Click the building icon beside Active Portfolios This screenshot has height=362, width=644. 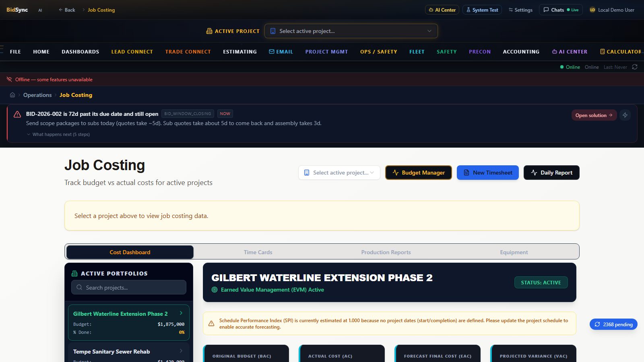[x=74, y=274]
